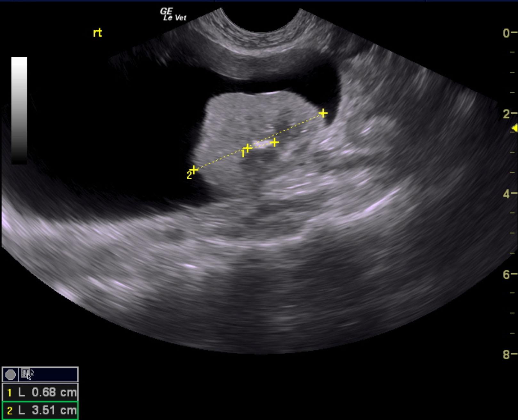Viewport: 518px width, 420px height.
Task: Click the gray trackball circle icon
Action: pos(11,375)
